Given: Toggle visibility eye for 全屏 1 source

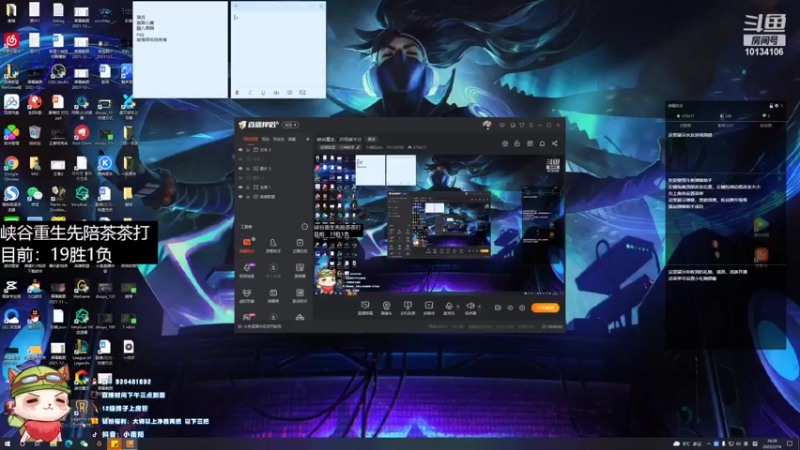Looking at the screenshot, I should click(x=240, y=187).
